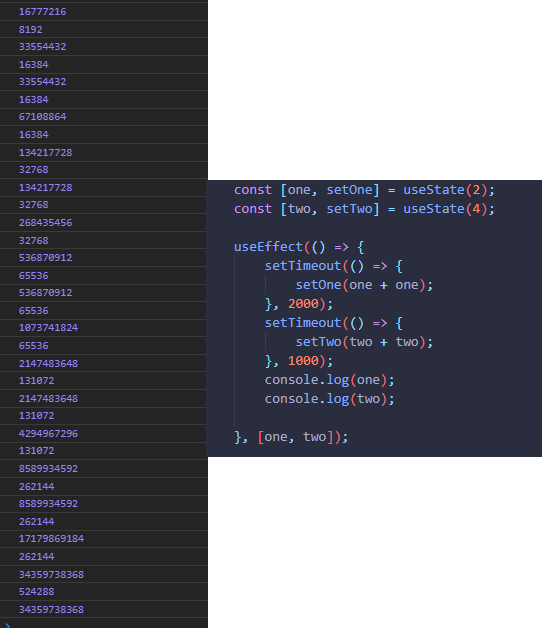This screenshot has width=542, height=631.
Task: Click the console.log(one); line
Action: [x=330, y=380]
